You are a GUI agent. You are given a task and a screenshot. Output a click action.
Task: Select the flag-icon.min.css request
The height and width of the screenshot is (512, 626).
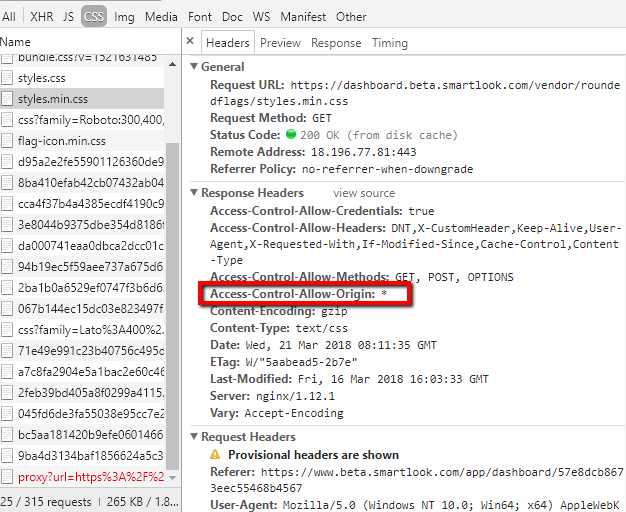(82, 141)
